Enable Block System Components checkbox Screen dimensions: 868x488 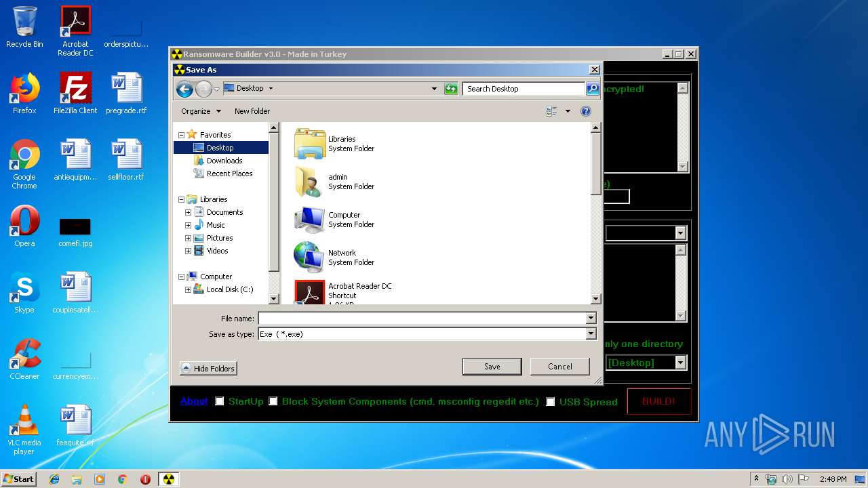pos(273,401)
